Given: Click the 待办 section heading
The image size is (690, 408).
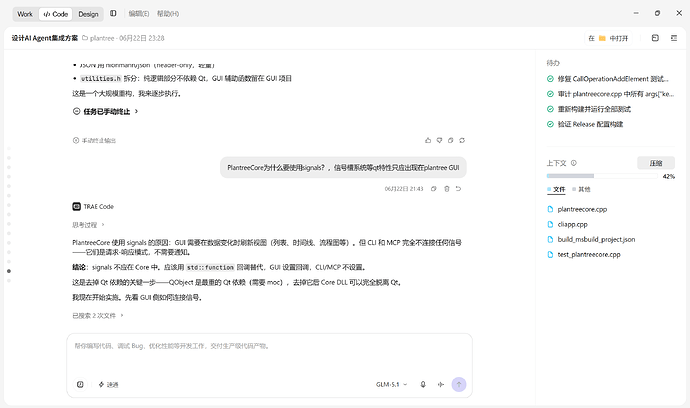Looking at the screenshot, I should point(553,63).
